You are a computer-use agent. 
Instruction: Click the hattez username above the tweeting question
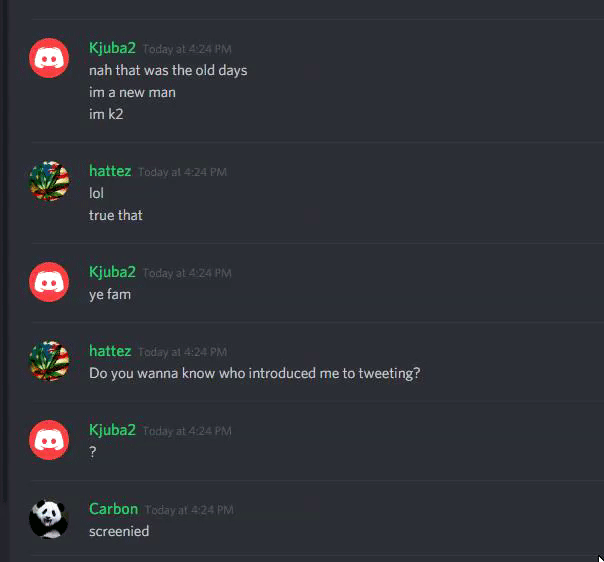(x=110, y=351)
